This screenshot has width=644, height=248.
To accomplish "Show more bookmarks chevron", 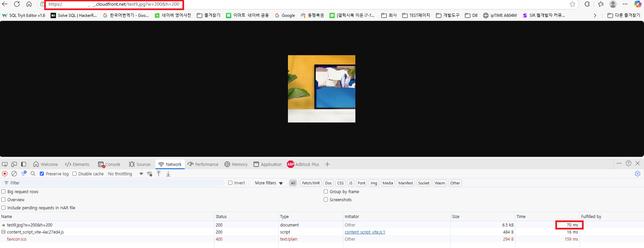I will (595, 15).
